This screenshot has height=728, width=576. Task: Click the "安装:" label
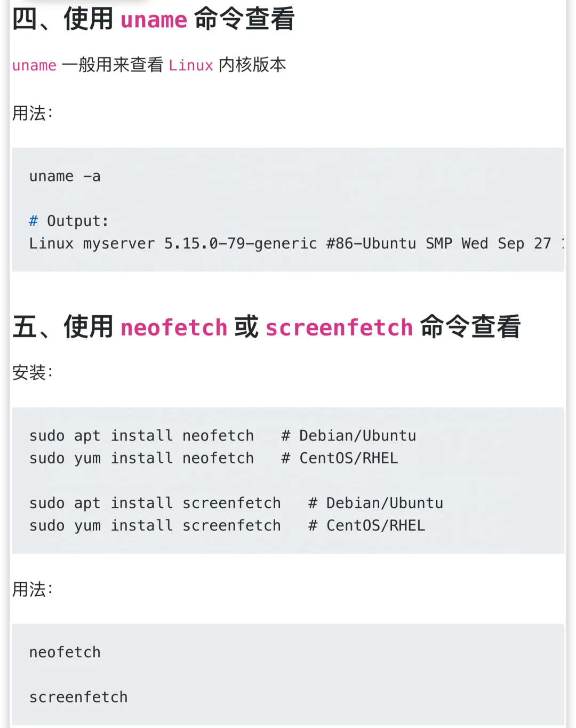[x=33, y=372]
